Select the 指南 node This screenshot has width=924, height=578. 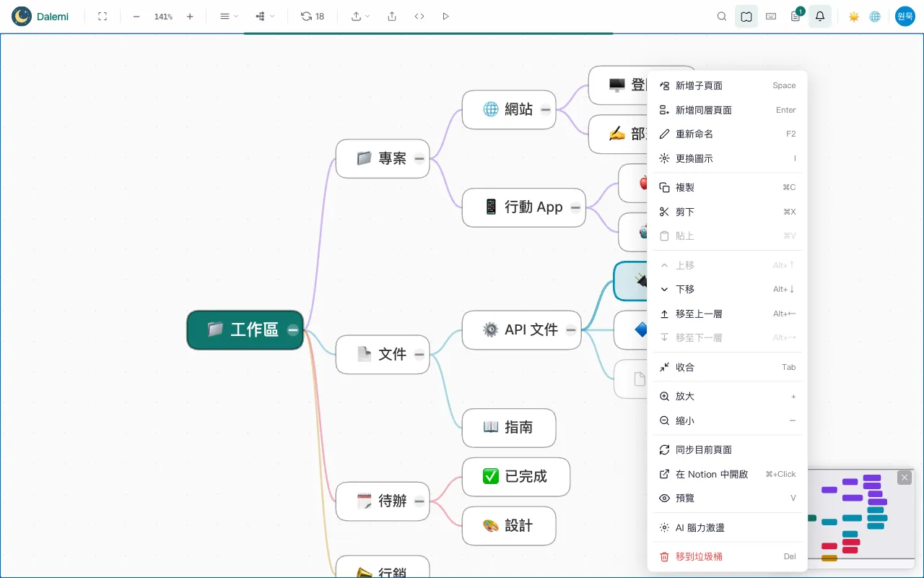coord(509,428)
